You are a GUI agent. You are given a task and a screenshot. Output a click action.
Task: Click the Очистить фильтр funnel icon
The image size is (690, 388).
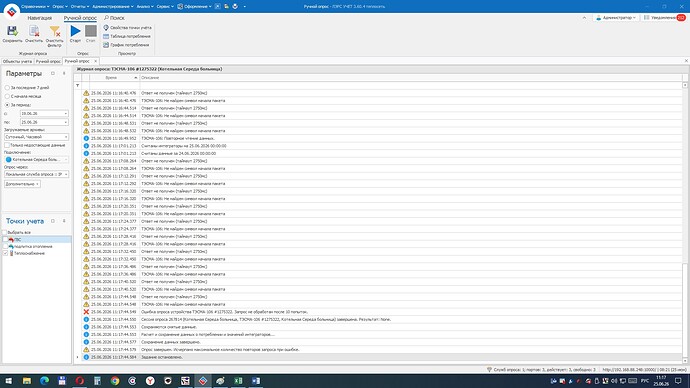point(55,31)
